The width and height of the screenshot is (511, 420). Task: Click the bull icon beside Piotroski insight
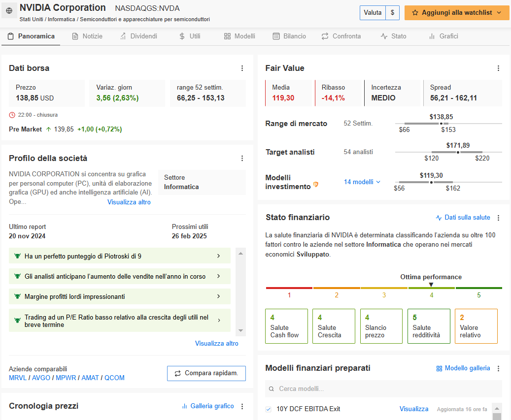coord(18,256)
